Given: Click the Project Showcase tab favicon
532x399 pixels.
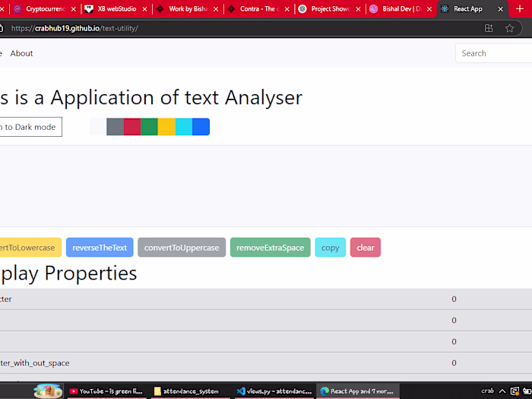Looking at the screenshot, I should 302,9.
